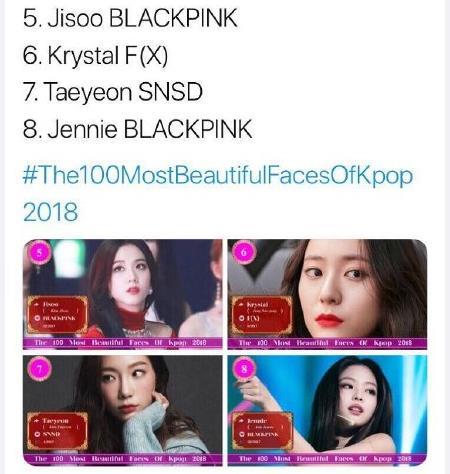Select the text line '7. Taeyeon SNSD'

tap(113, 92)
